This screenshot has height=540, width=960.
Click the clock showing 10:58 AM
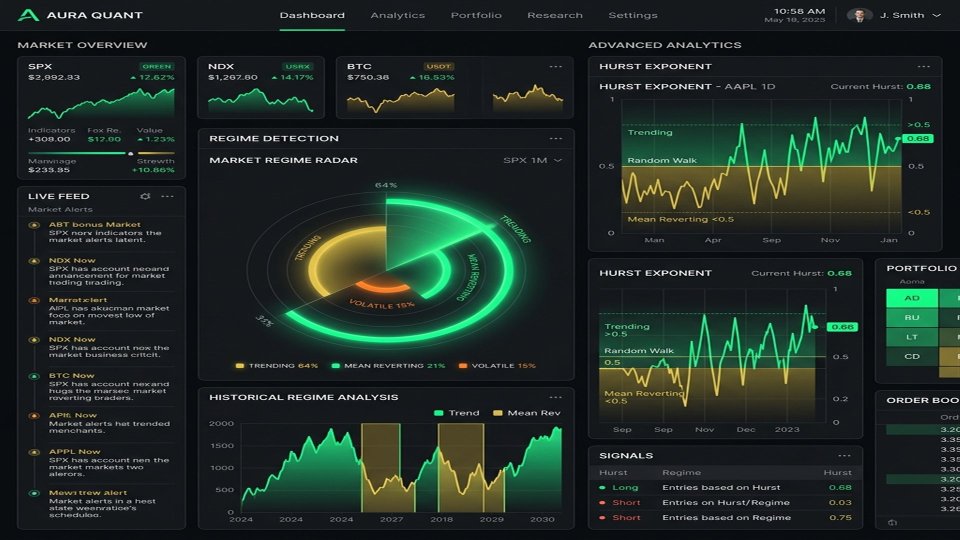click(x=800, y=11)
